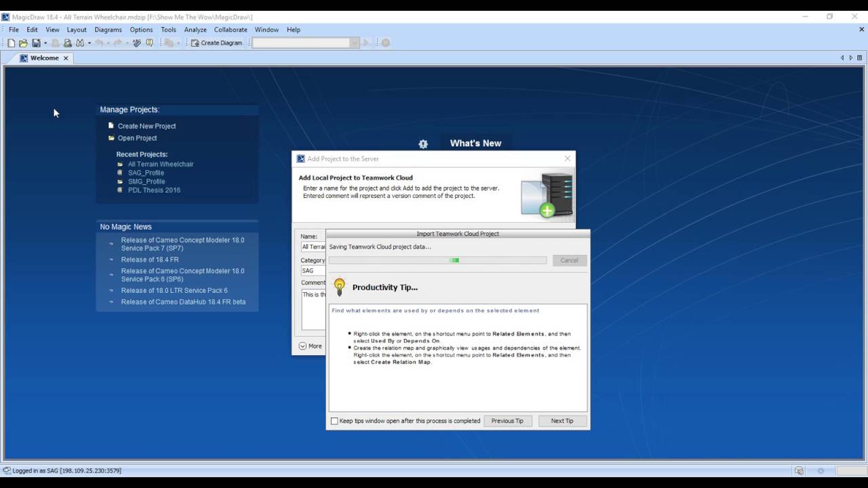868x488 pixels.
Task: Click the lightbulb Productivity Tip icon
Action: (340, 287)
